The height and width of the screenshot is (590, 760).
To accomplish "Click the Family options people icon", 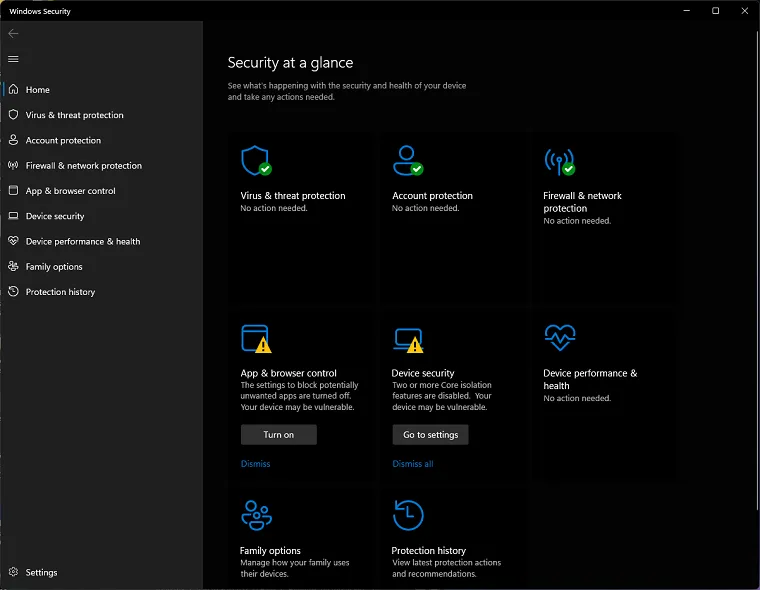I will point(256,516).
